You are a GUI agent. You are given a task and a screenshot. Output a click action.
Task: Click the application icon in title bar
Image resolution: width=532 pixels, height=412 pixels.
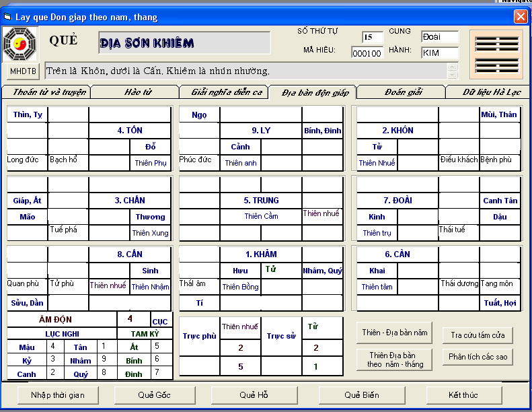coord(8,16)
